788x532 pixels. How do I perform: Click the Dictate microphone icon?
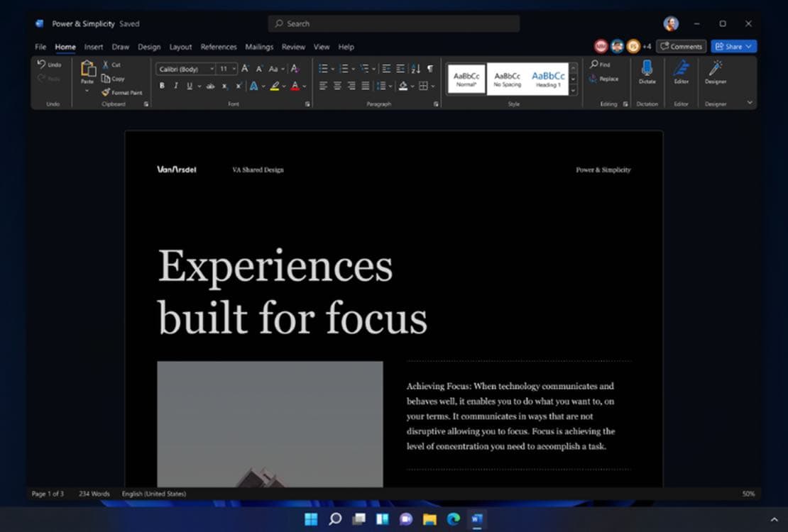click(647, 68)
